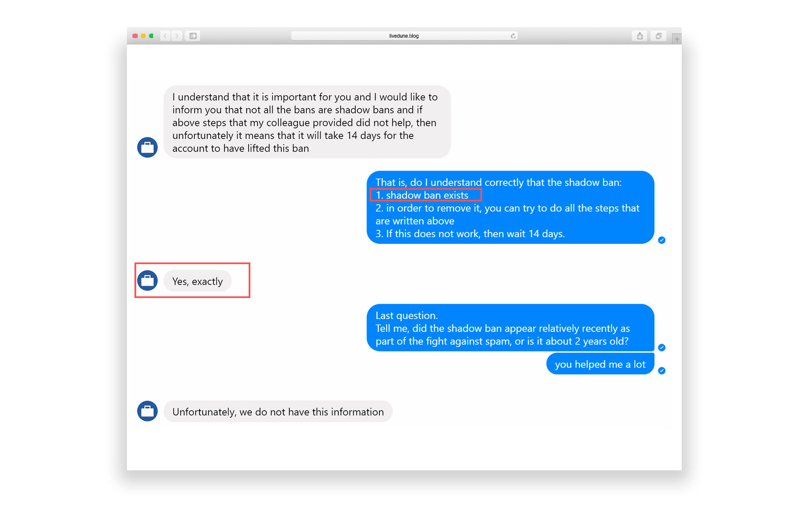
Task: Show the tab overview icon
Action: coord(658,36)
